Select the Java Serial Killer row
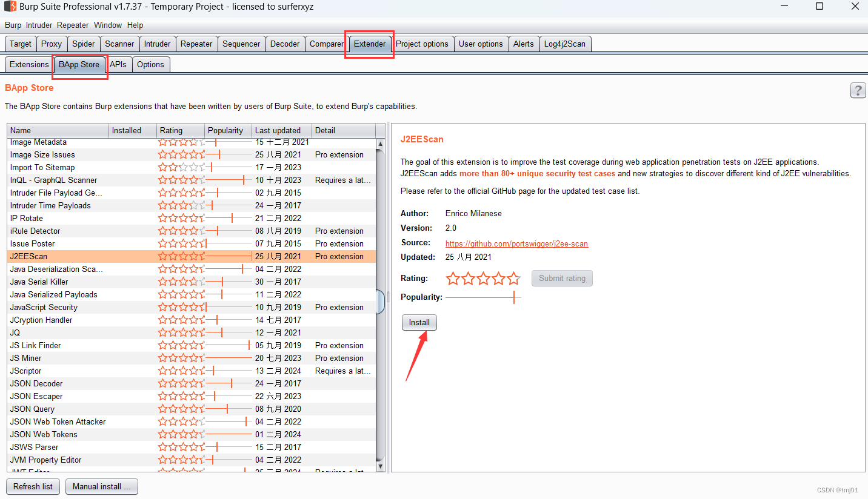The height and width of the screenshot is (499, 868). (x=192, y=282)
